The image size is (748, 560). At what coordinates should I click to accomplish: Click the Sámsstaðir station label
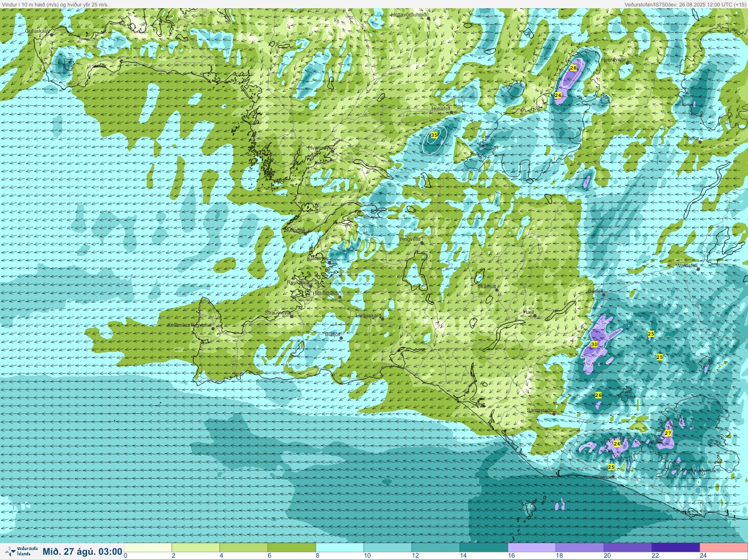(539, 410)
